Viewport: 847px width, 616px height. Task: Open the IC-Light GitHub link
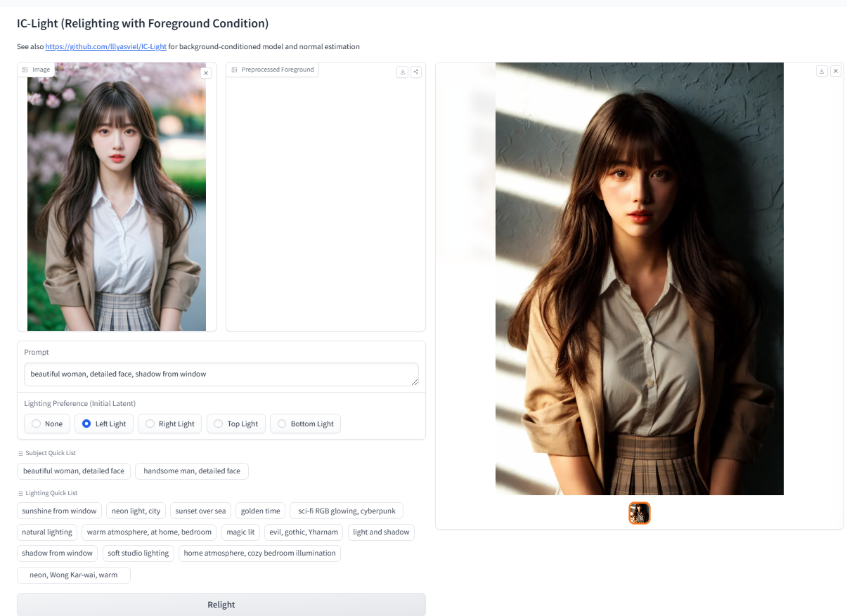(x=106, y=47)
